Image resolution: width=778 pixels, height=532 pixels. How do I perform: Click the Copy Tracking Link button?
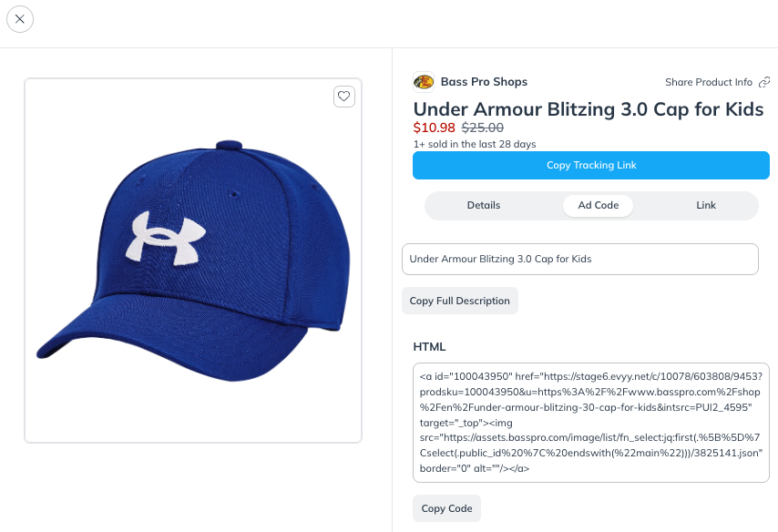[591, 165]
